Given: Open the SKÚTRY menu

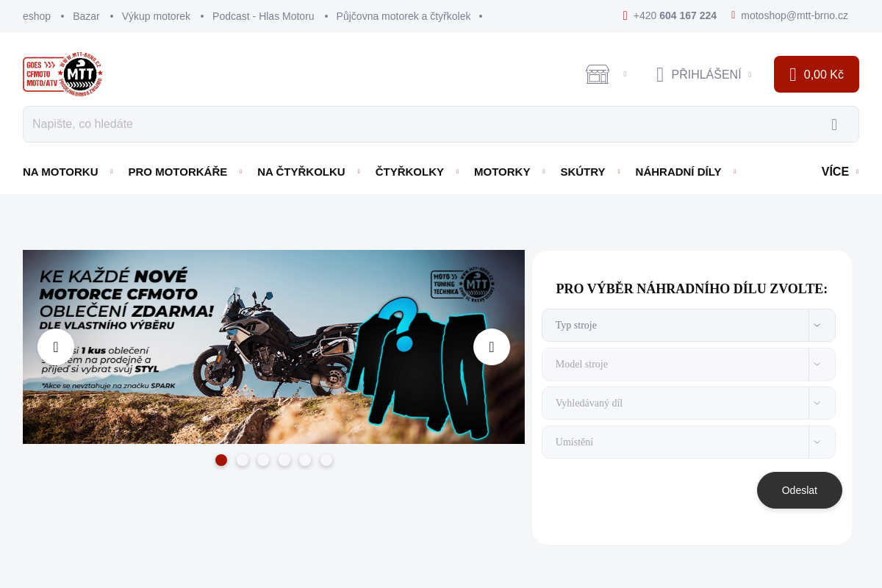Looking at the screenshot, I should point(583,171).
